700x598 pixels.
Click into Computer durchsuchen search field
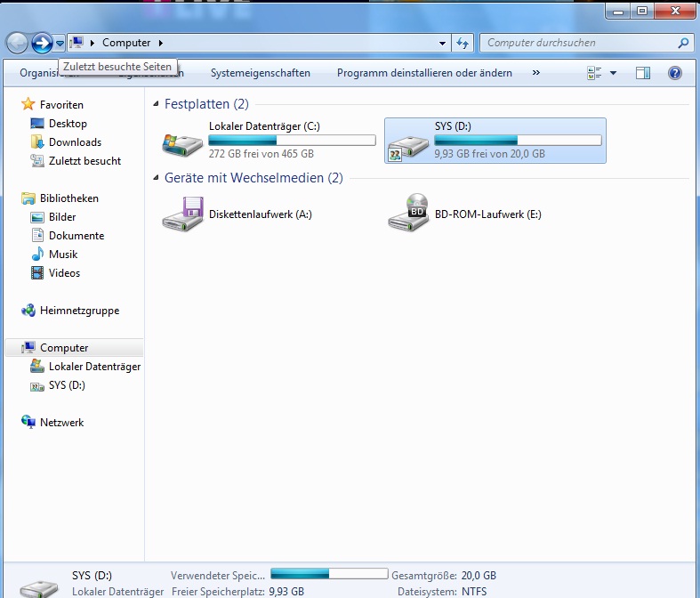[578, 43]
